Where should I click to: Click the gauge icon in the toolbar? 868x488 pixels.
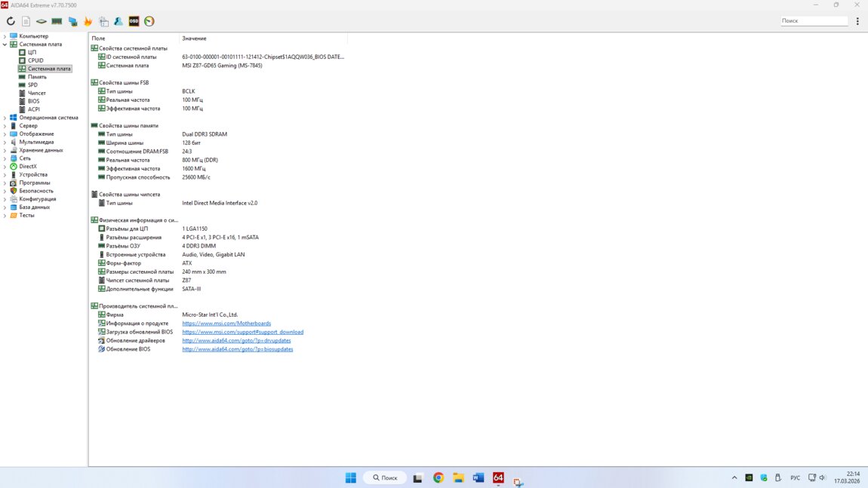click(149, 21)
